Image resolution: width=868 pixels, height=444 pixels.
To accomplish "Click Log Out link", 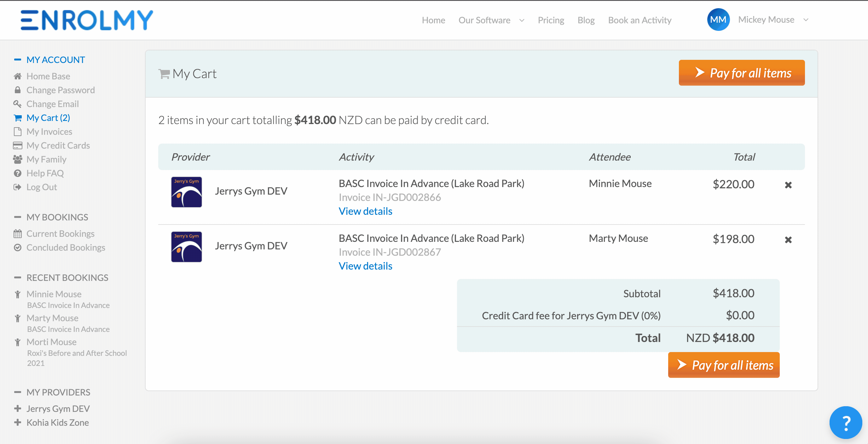I will click(42, 187).
